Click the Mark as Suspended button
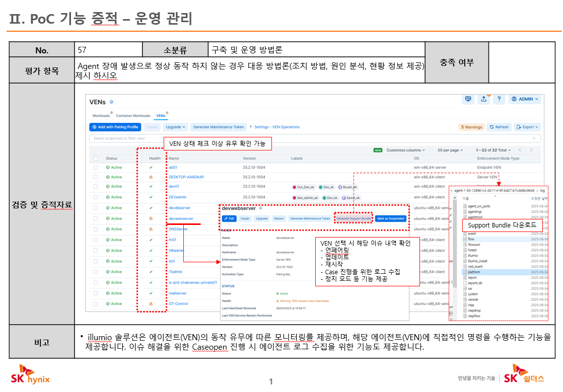The width and height of the screenshot is (563, 392). (391, 218)
